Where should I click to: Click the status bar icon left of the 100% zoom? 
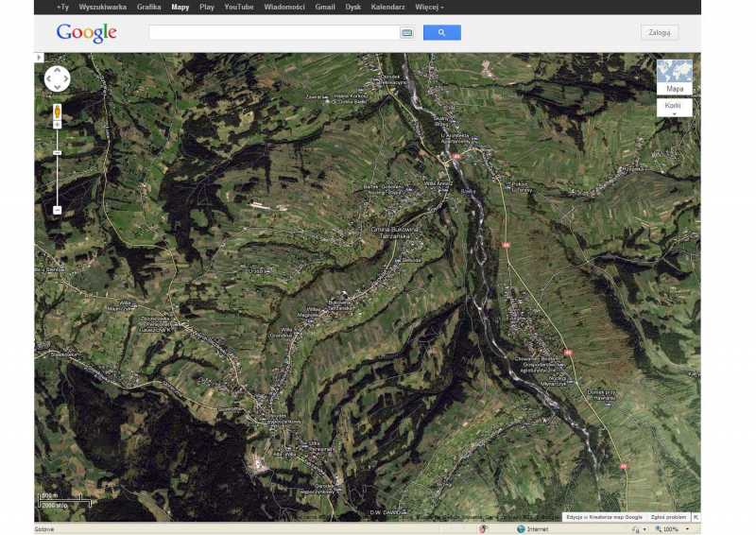(x=636, y=529)
